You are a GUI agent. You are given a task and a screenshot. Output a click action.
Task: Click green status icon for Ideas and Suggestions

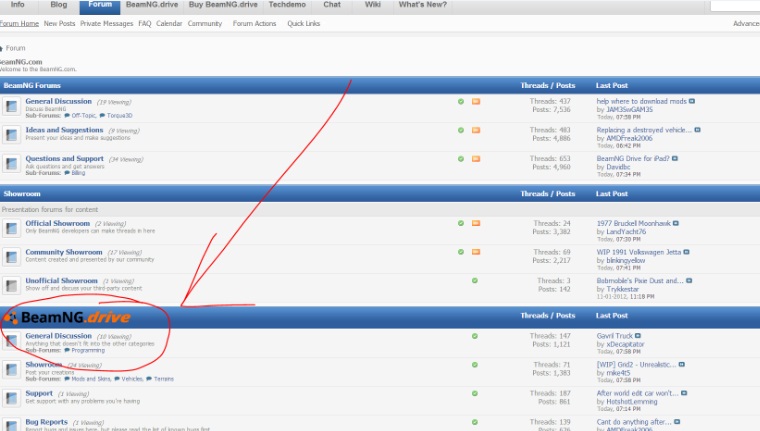click(x=461, y=130)
